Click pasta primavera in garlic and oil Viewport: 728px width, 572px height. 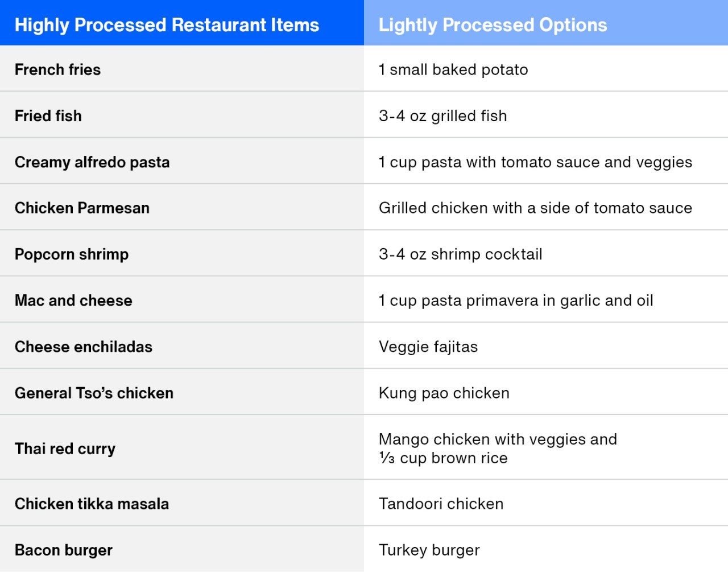516,301
